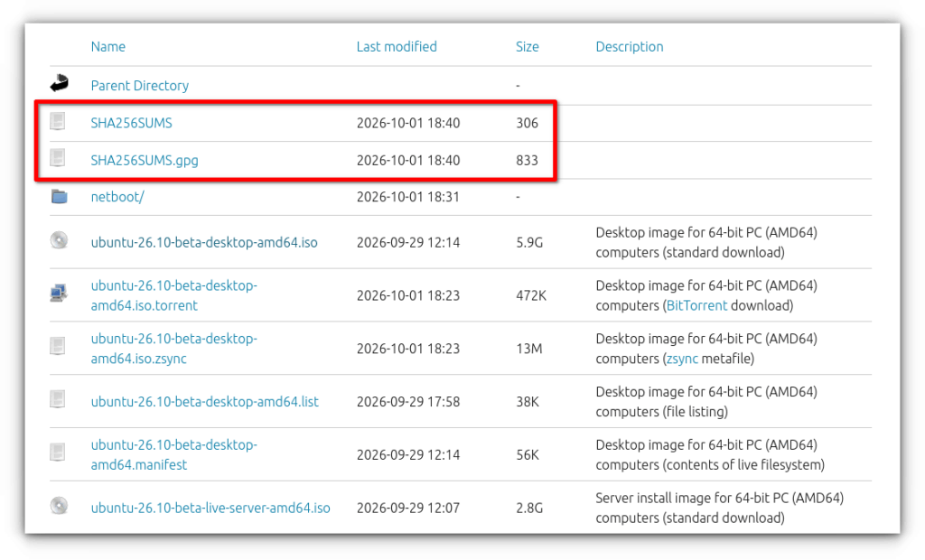925x560 pixels.
Task: Click the file icon for desktop-amd64.iso.zsync
Action: pos(57,346)
